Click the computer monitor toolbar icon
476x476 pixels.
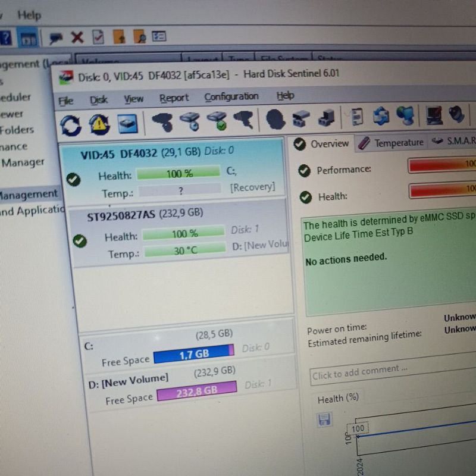(434, 115)
